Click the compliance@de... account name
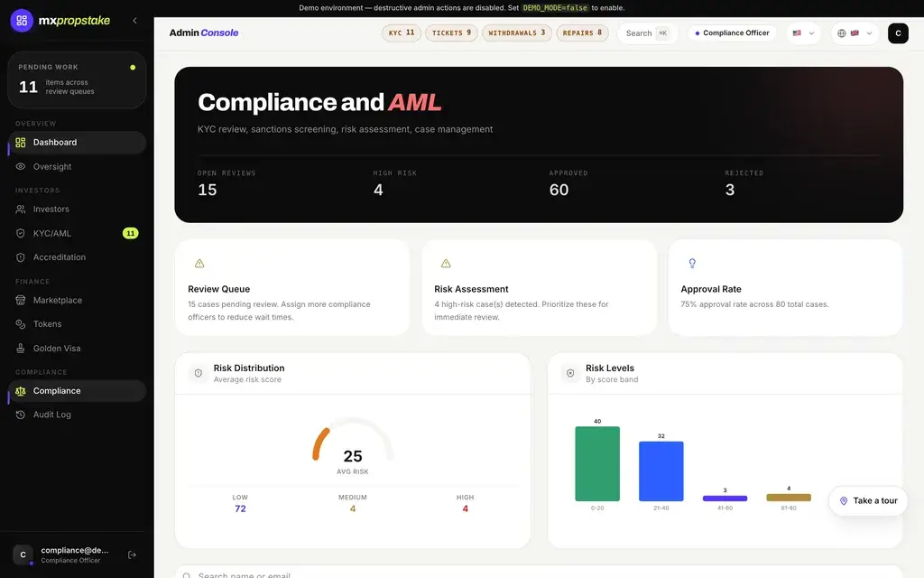Viewport: 924px width, 578px height. click(x=75, y=550)
